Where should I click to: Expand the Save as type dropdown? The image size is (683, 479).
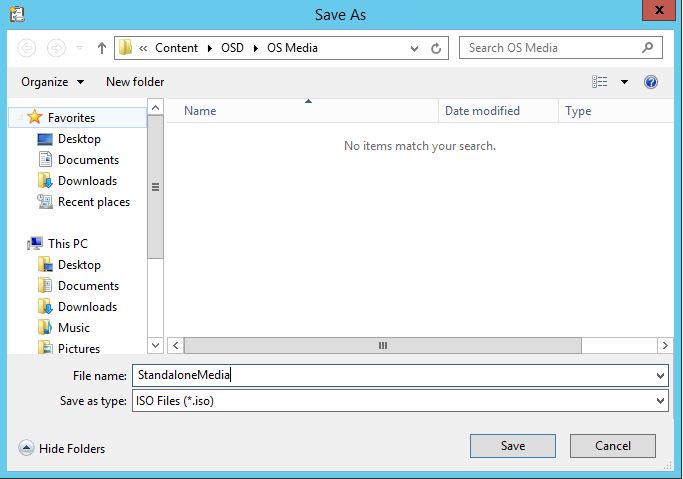(x=660, y=401)
